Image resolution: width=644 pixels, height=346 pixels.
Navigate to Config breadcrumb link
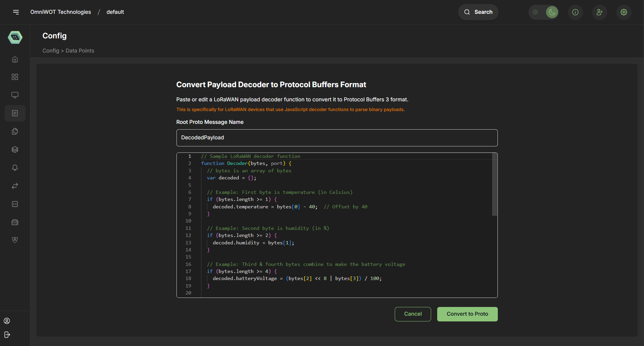(51, 50)
